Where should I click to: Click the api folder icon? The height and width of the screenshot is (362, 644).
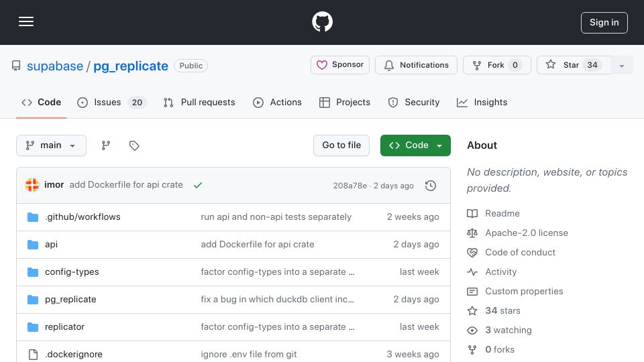tap(33, 245)
